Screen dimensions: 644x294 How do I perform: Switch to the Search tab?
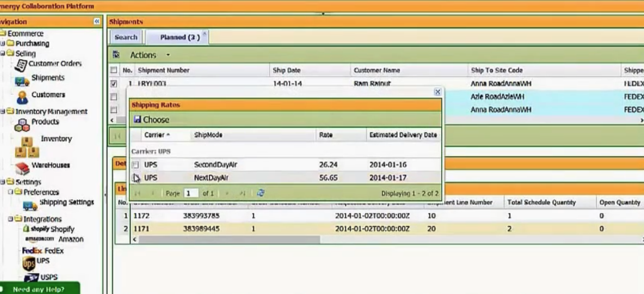click(x=126, y=37)
